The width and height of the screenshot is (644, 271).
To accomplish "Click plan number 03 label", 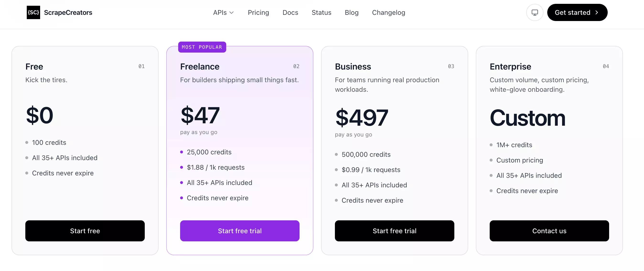I will 451,66.
